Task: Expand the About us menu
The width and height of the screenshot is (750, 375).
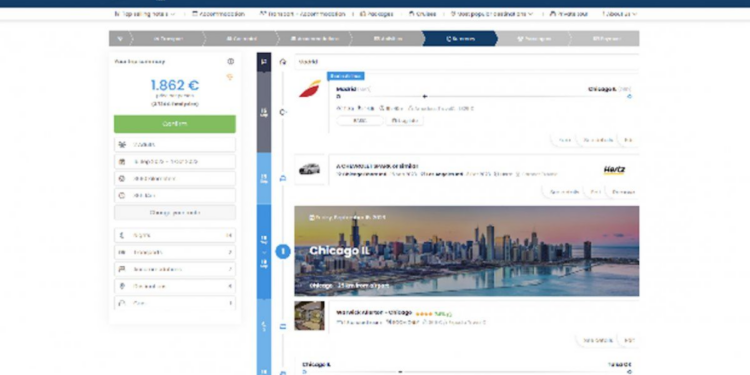Action: [x=619, y=14]
